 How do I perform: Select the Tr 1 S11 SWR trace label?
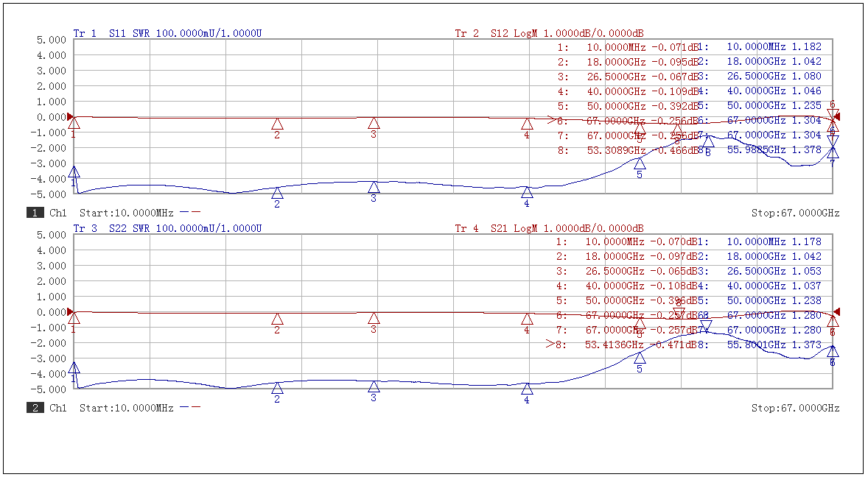click(x=167, y=34)
